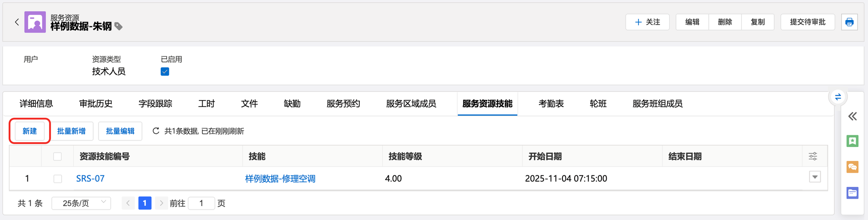Open the column settings icon
The image size is (868, 220).
click(813, 156)
